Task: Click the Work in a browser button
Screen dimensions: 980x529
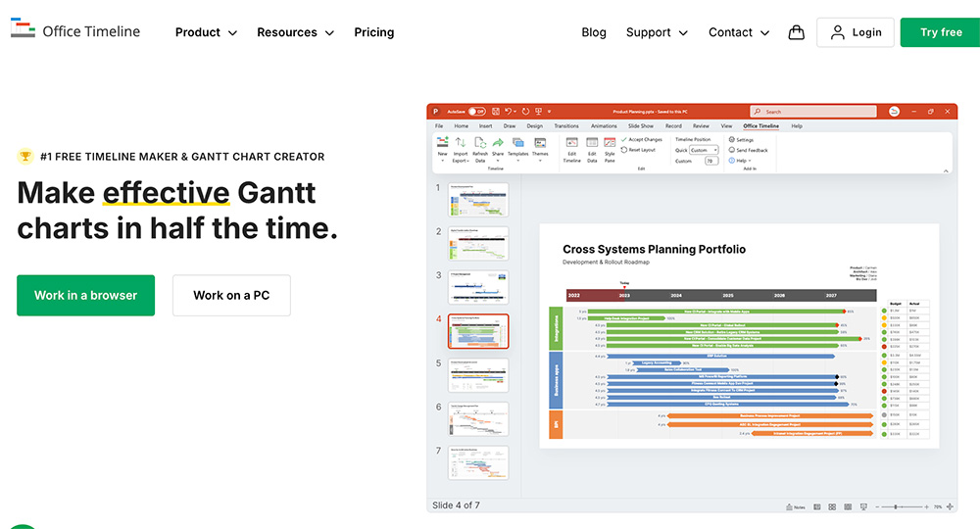Action: [85, 295]
